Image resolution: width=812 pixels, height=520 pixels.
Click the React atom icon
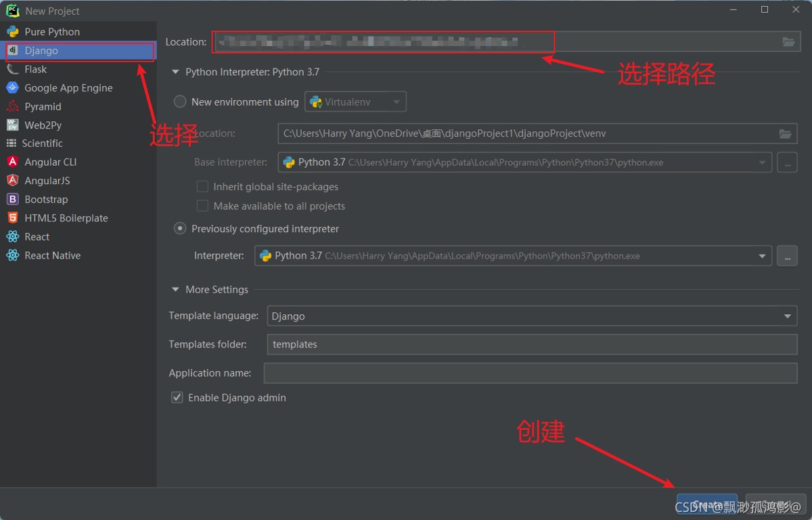pyautogui.click(x=13, y=237)
